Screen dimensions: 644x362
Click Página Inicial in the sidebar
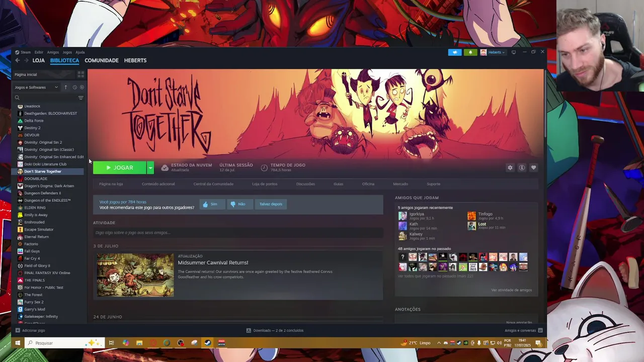coord(26,74)
